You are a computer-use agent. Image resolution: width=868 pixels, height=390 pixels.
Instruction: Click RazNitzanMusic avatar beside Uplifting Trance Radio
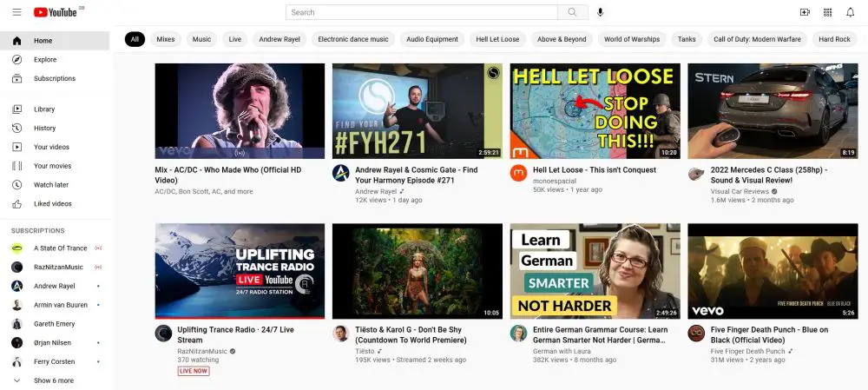pyautogui.click(x=163, y=333)
